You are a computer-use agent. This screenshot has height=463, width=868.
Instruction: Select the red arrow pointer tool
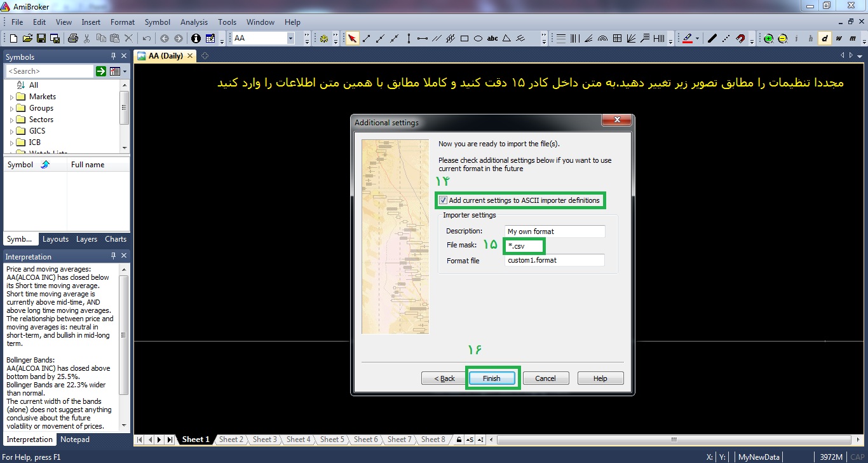coord(353,39)
